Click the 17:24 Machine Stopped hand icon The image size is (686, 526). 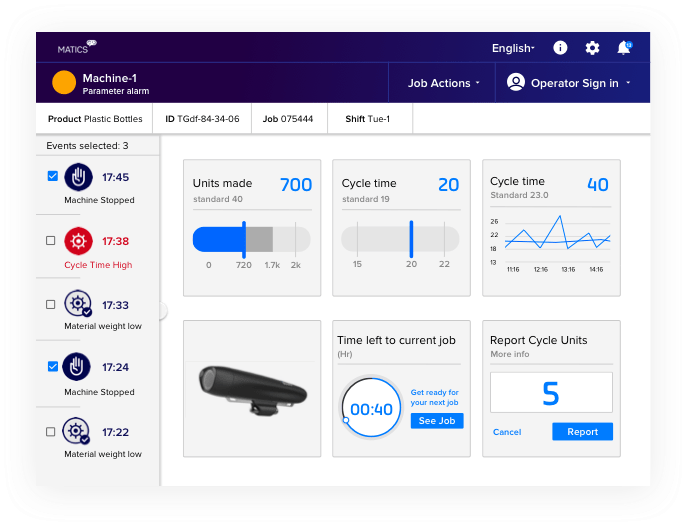[78, 367]
